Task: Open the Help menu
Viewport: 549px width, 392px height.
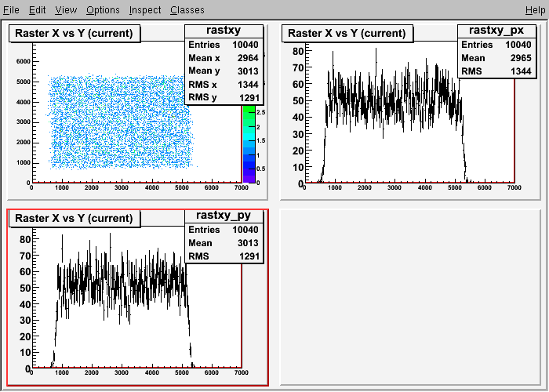Action: (x=536, y=9)
